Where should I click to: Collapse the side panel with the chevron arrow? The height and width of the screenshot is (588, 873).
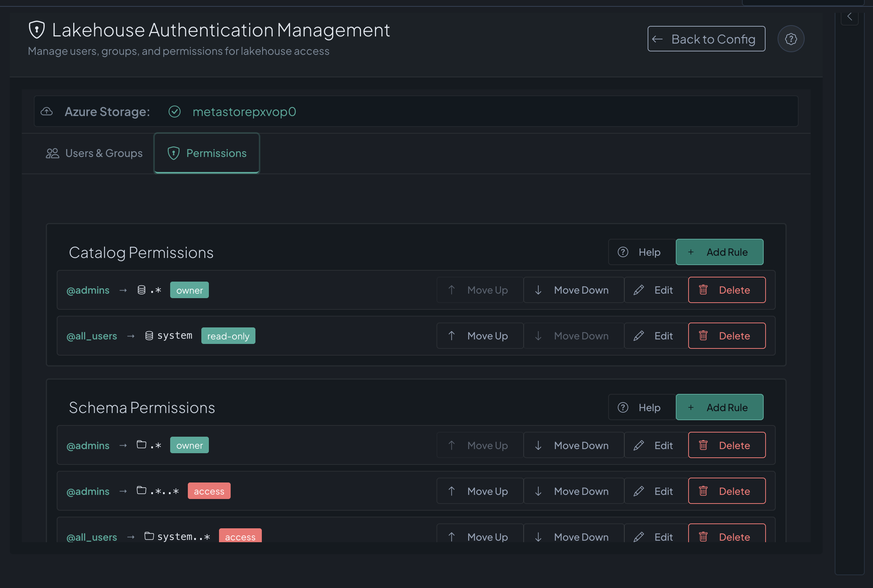click(x=850, y=17)
